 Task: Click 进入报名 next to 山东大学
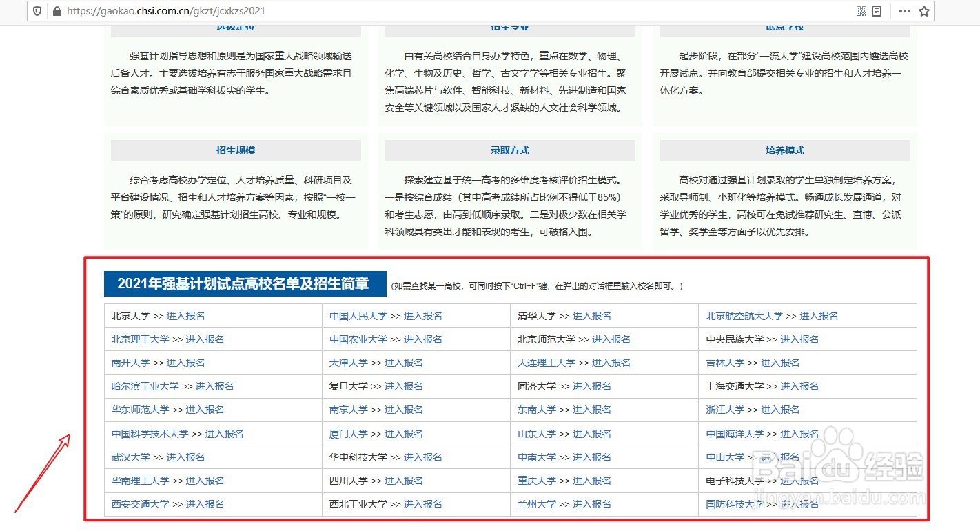[x=591, y=434]
